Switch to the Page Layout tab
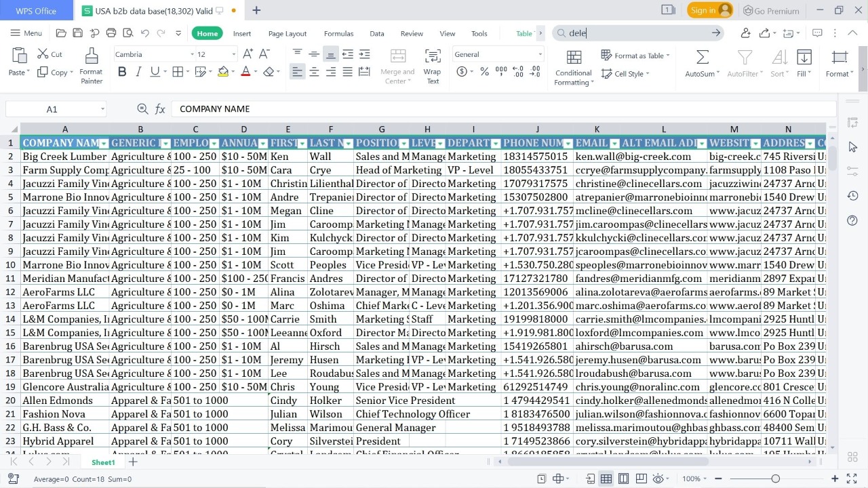Screen dimensions: 868x488 click(288, 33)
